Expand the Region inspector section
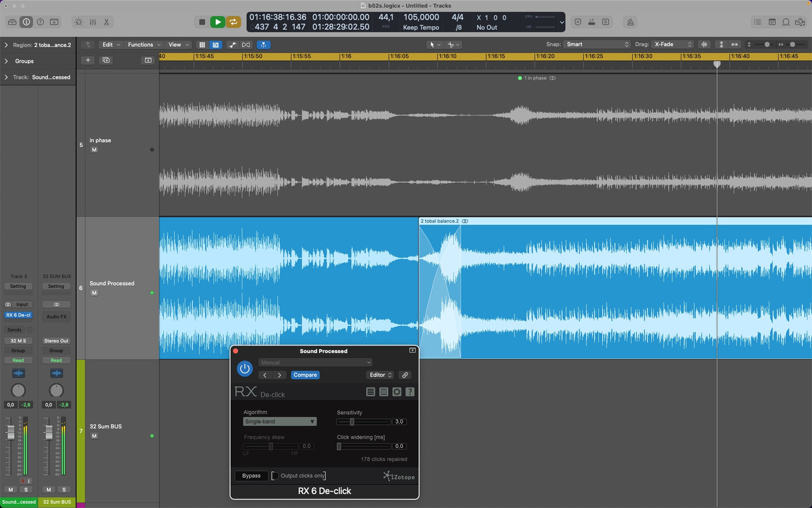 pyautogui.click(x=6, y=45)
